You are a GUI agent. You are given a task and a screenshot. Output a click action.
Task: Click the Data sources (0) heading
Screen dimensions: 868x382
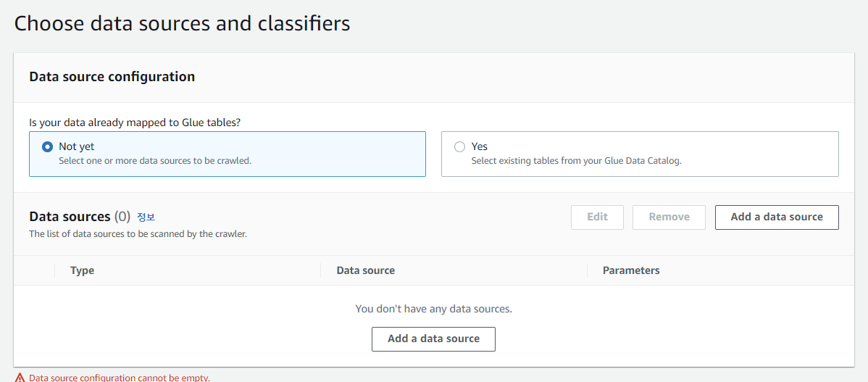(x=80, y=217)
